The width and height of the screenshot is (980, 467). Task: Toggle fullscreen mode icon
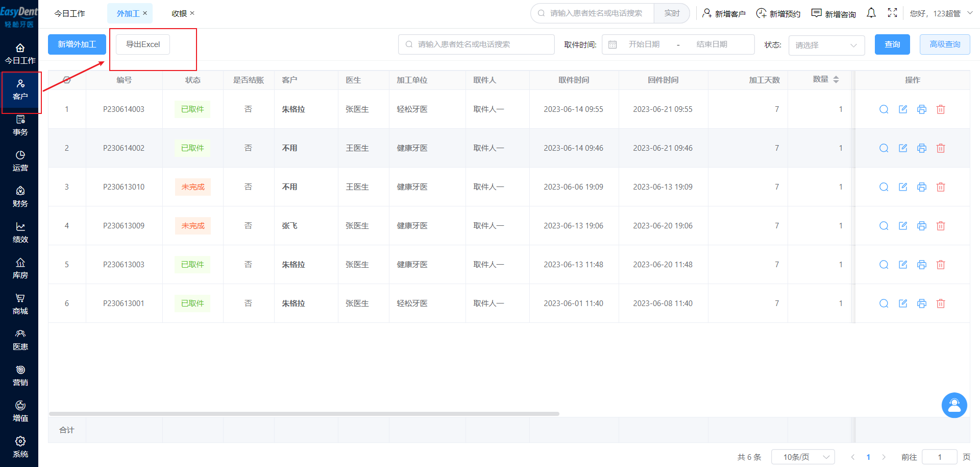click(x=892, y=13)
